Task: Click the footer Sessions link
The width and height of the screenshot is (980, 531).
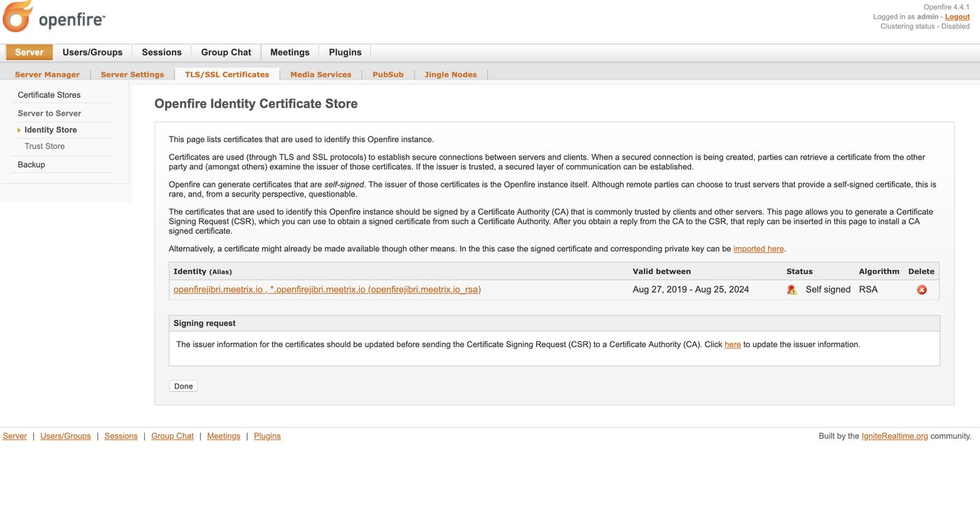Action: point(121,436)
